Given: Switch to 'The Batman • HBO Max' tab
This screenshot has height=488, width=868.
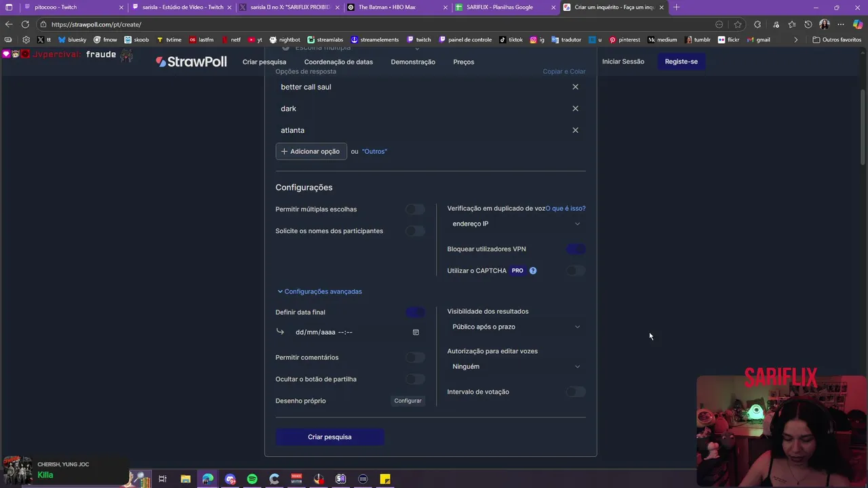Looking at the screenshot, I should pyautogui.click(x=397, y=7).
